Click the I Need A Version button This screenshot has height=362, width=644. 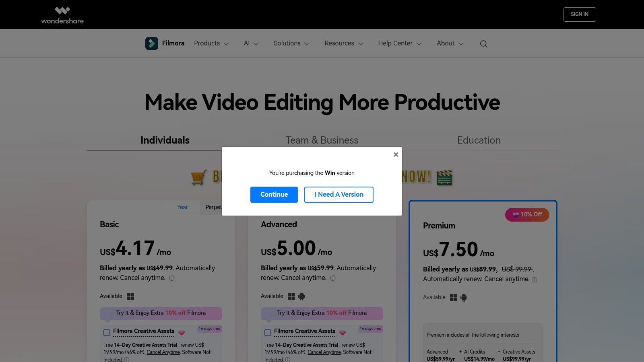tap(339, 195)
